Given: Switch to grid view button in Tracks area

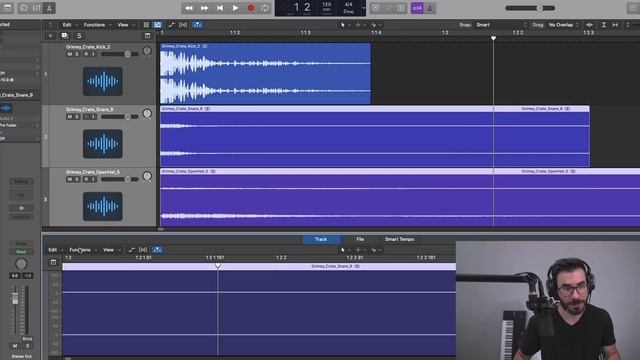Looking at the screenshot, I should click(x=146, y=25).
